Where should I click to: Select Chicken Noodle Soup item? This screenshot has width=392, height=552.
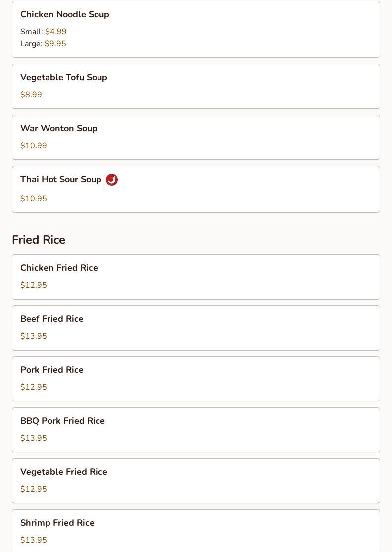65,15
